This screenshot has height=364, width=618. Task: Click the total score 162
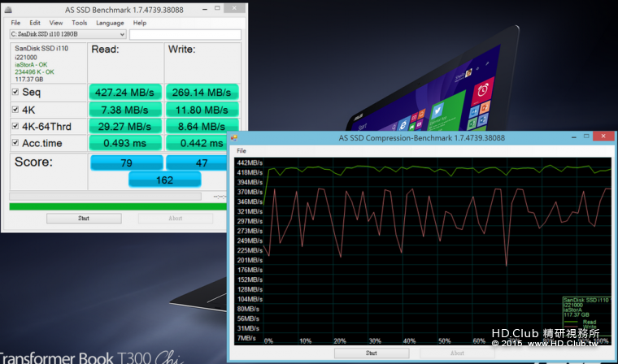pos(165,180)
